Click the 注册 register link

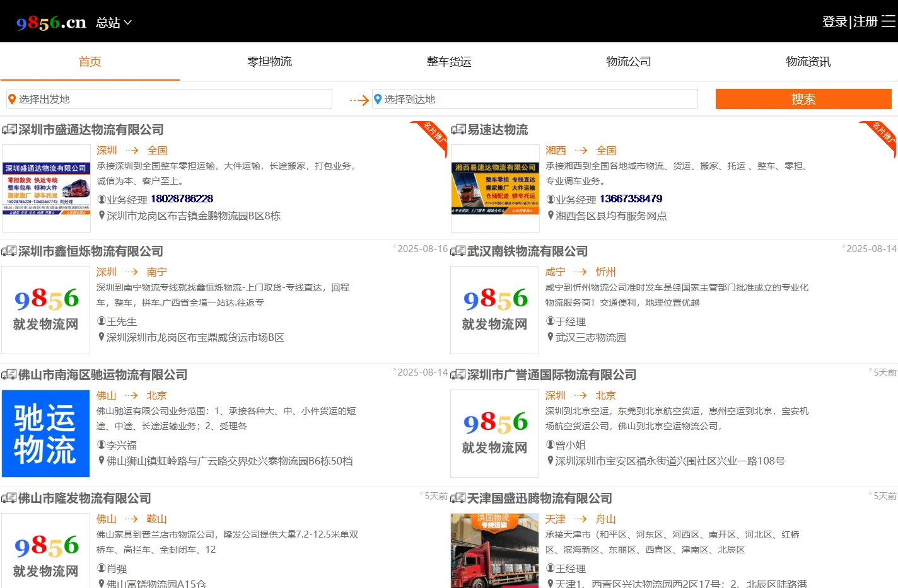point(865,22)
